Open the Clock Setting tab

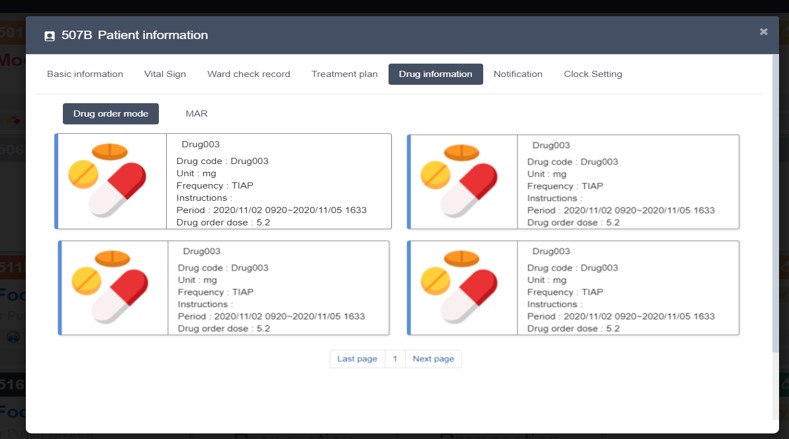point(593,74)
